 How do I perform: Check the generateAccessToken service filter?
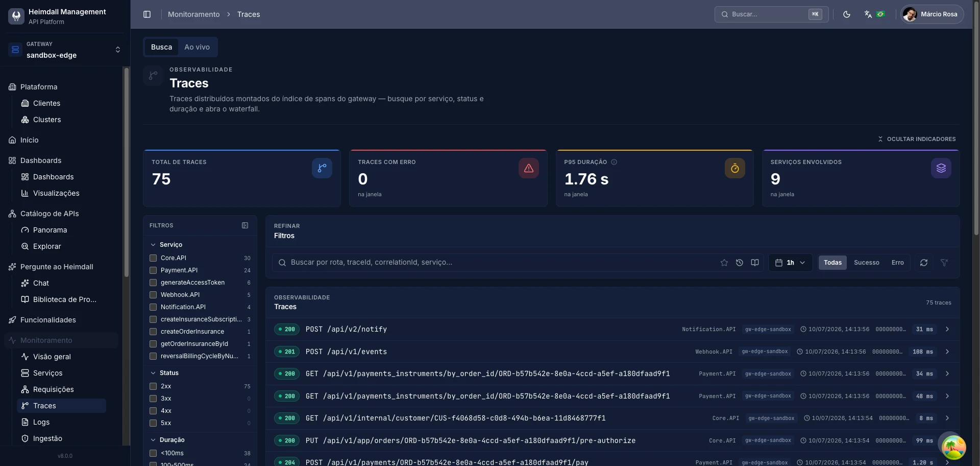153,283
